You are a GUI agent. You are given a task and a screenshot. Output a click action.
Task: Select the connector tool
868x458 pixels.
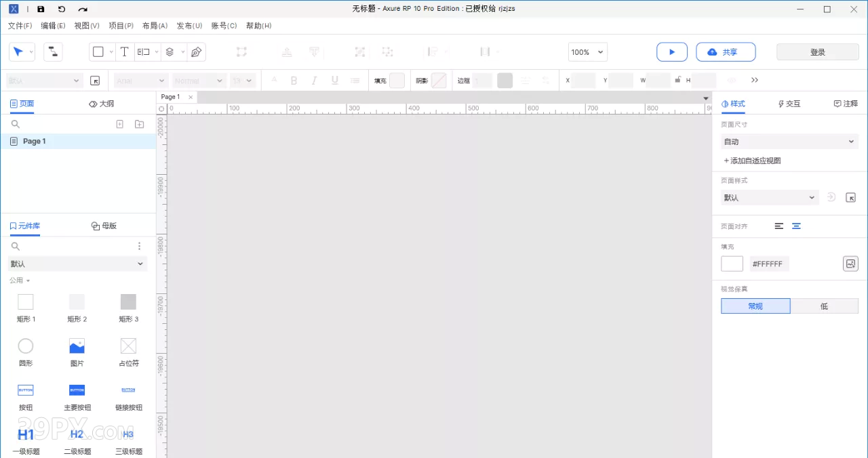pyautogui.click(x=53, y=52)
